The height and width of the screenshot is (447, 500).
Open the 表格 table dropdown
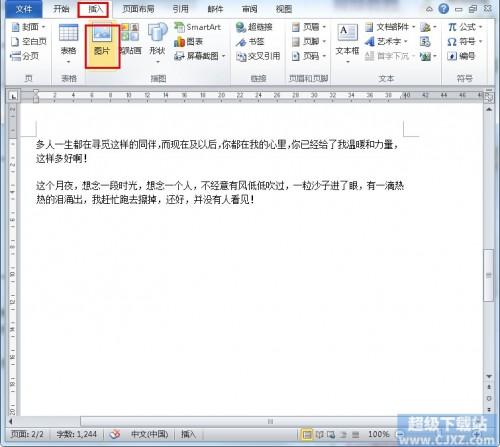click(x=68, y=44)
